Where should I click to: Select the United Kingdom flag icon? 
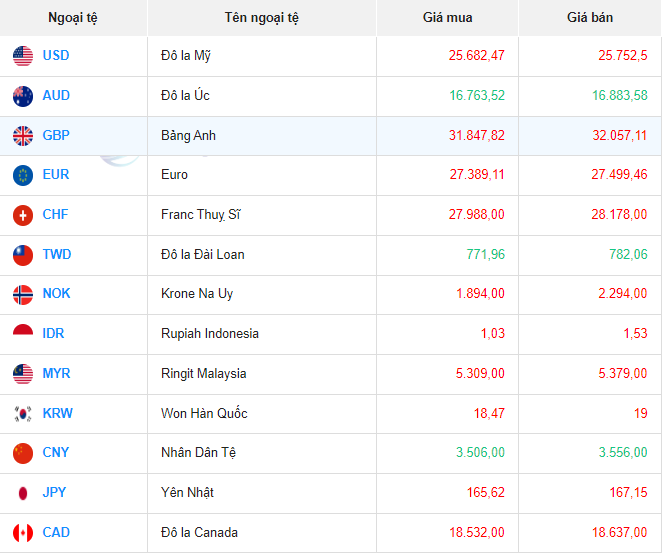(23, 135)
